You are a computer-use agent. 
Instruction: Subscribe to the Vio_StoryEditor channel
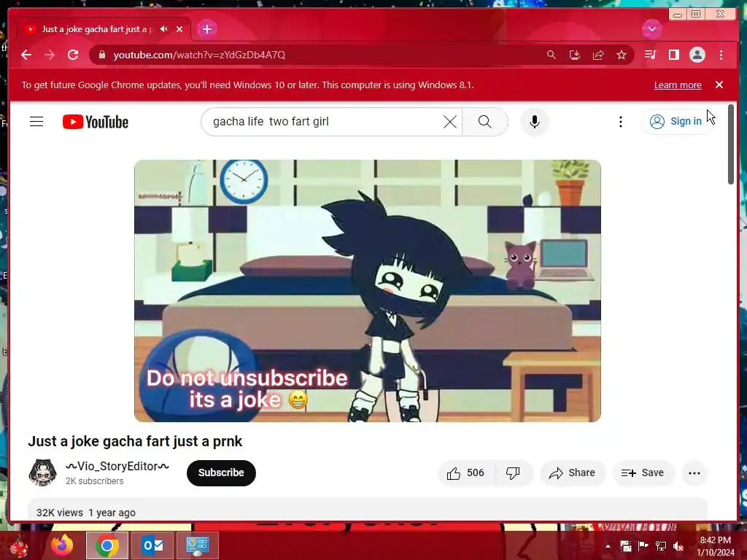click(221, 472)
